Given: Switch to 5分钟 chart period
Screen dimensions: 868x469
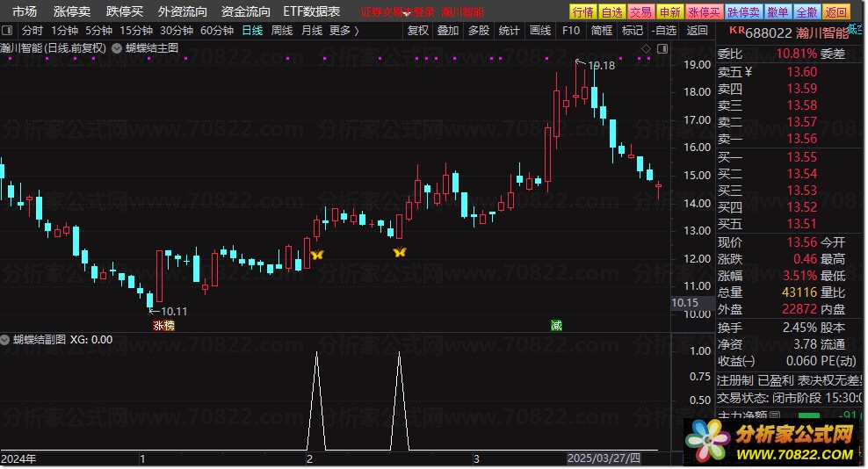Looking at the screenshot, I should click(x=98, y=31).
